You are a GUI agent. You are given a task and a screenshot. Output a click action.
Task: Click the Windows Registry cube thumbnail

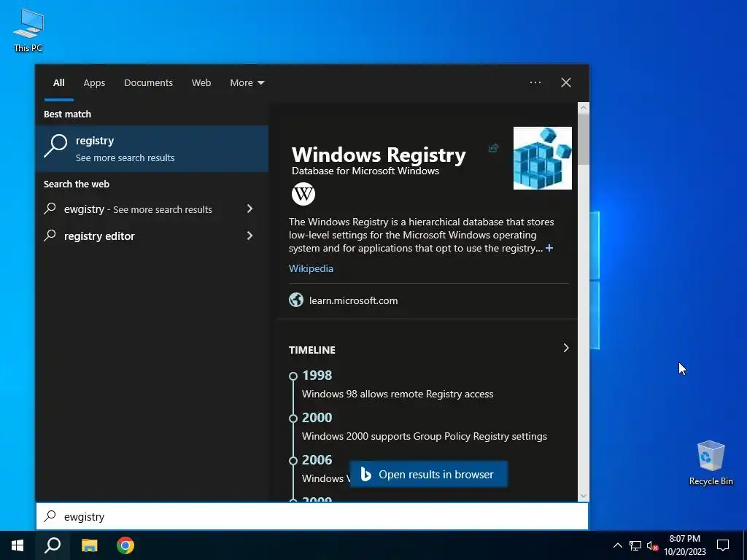(x=542, y=157)
